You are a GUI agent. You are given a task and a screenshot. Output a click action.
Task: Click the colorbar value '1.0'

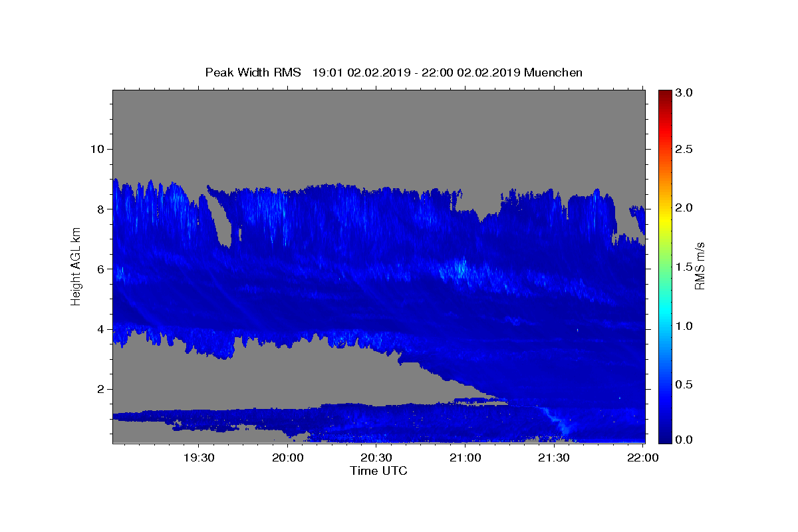(x=685, y=326)
